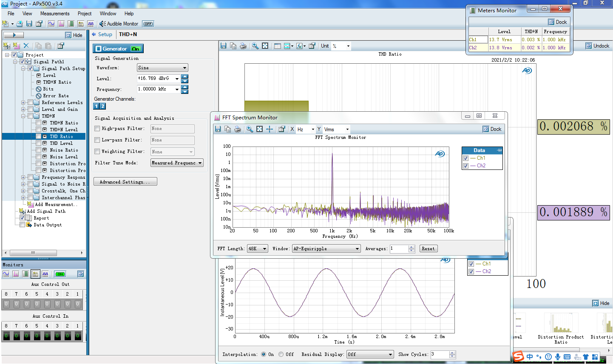Click properties icon in FFT Spectrum Monitor toolbar

281,129
